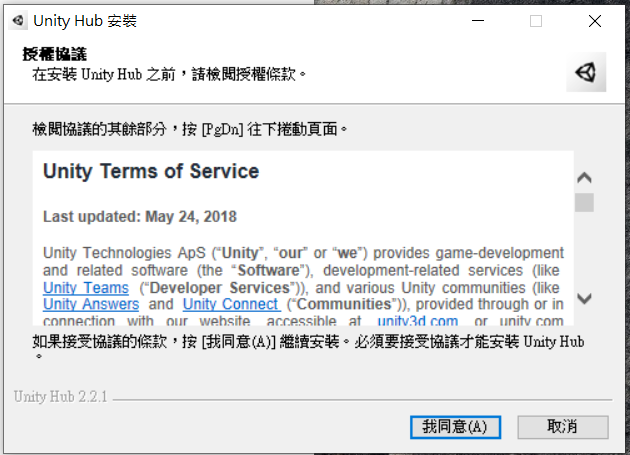
Task: Click the 'Unity Terms of Service' heading
Action: pos(151,171)
